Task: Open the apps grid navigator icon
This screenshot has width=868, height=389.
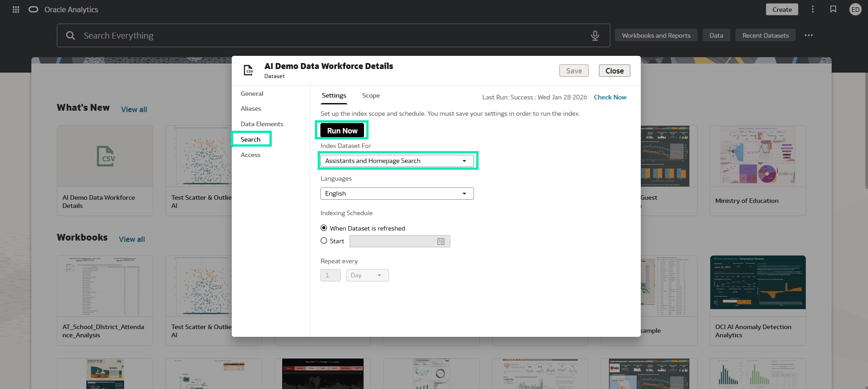Action: (16, 10)
